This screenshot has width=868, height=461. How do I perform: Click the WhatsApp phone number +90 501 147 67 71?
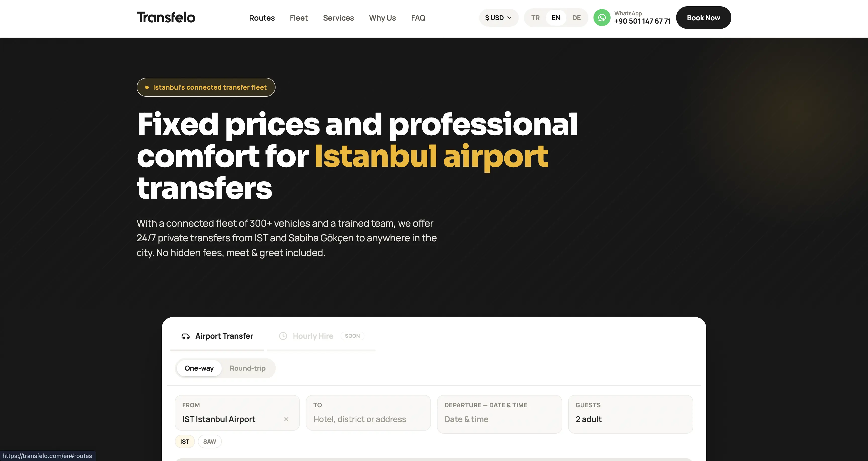click(x=642, y=21)
